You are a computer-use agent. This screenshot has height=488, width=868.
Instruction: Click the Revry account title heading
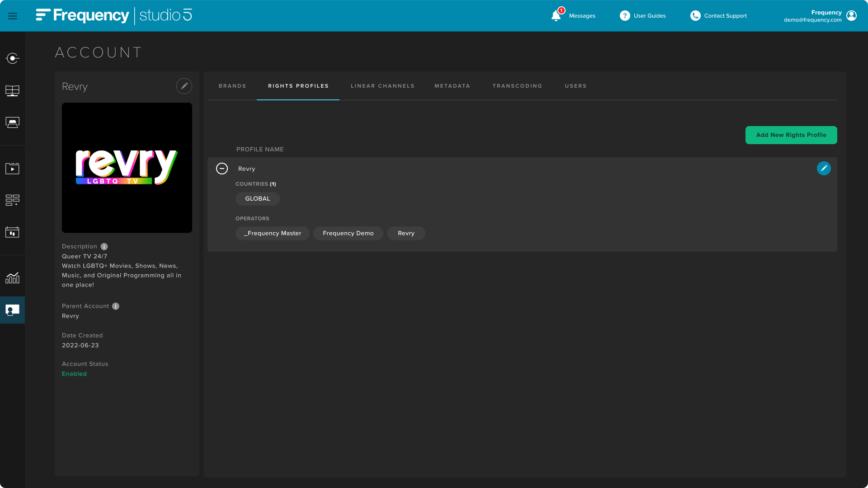pyautogui.click(x=75, y=87)
